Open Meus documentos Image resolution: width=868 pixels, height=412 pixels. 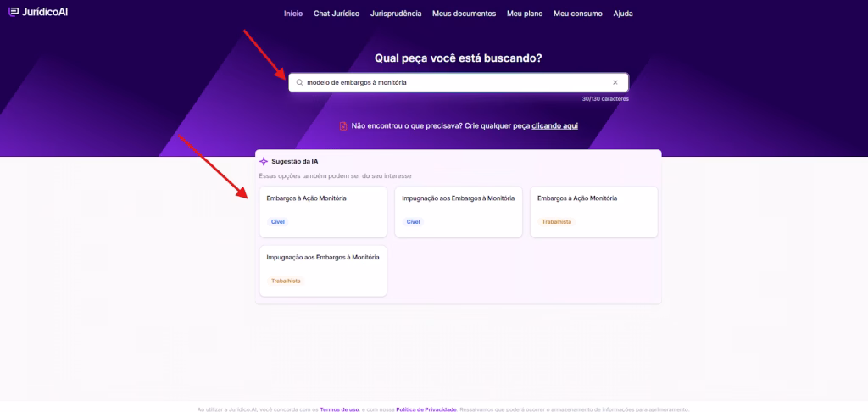point(464,14)
